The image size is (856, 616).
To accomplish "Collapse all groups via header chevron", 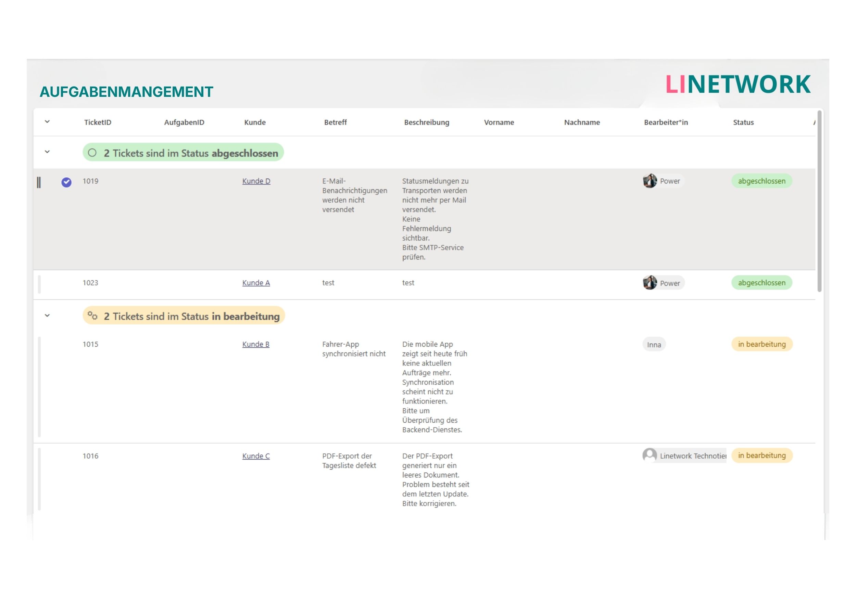I will coord(47,122).
